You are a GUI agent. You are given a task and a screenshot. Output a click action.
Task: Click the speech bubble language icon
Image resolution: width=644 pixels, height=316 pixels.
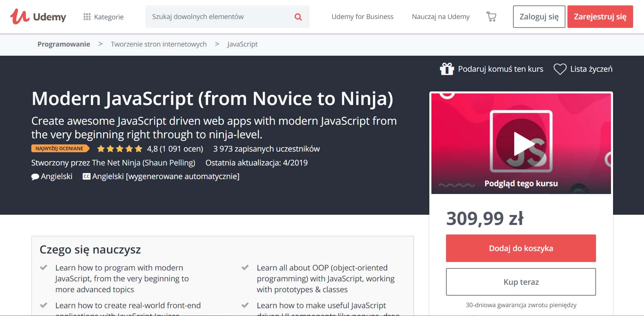[35, 177]
